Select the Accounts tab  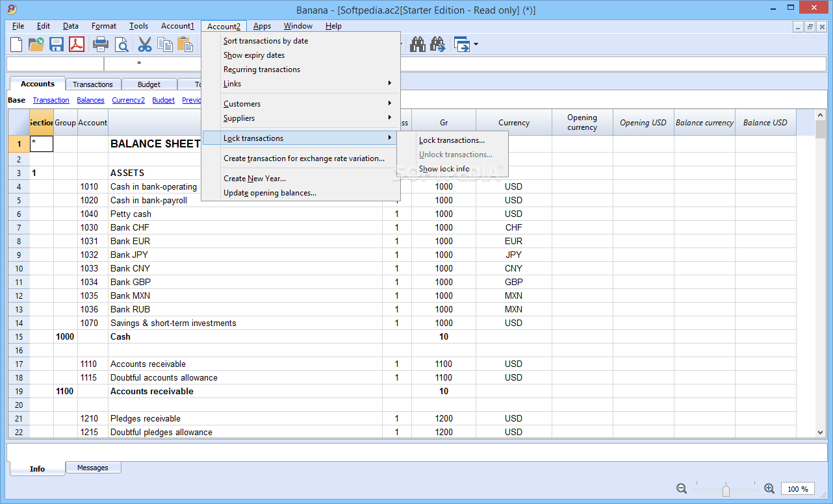37,84
